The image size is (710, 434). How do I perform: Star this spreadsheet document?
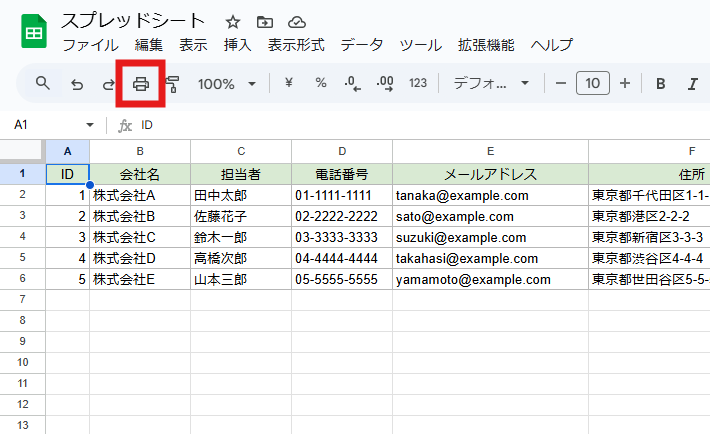[232, 21]
